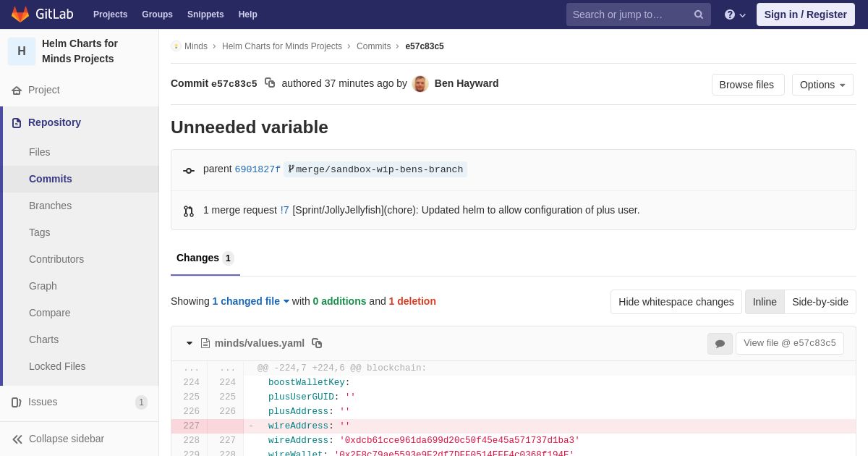868x456 pixels.
Task: Switch to Side-by-side diff view
Action: coord(820,302)
